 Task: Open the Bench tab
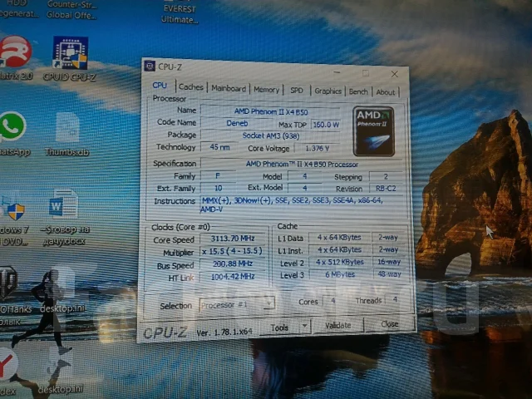pos(358,91)
